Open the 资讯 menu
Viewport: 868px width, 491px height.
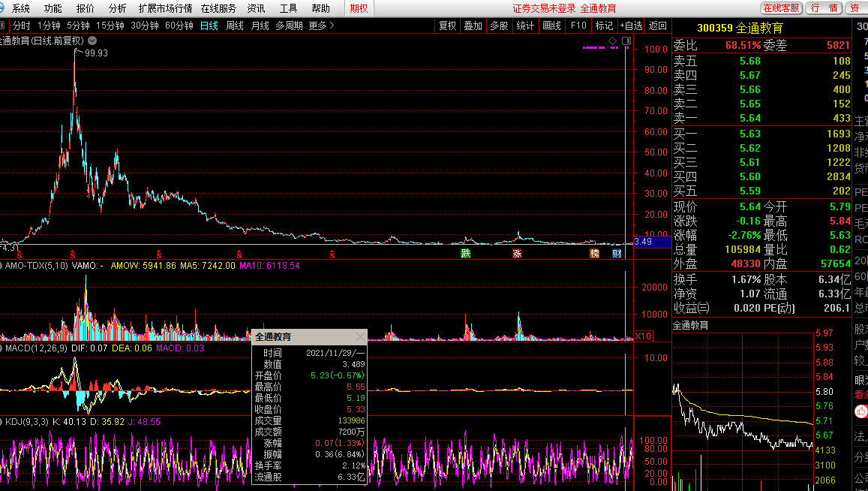[x=256, y=8]
